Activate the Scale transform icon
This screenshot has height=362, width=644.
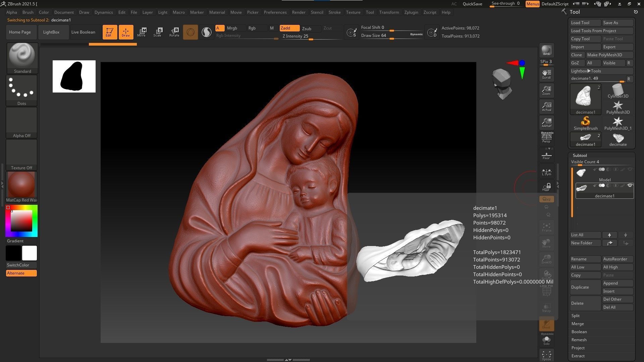(158, 32)
